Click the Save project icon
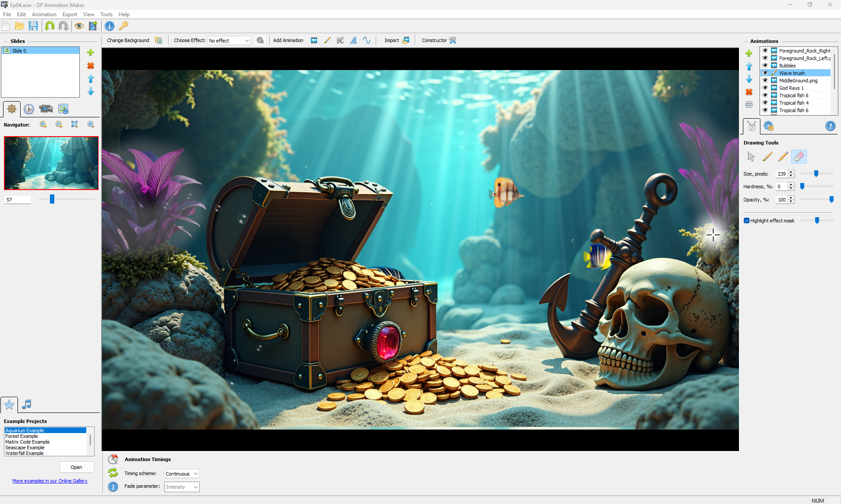 pyautogui.click(x=33, y=26)
